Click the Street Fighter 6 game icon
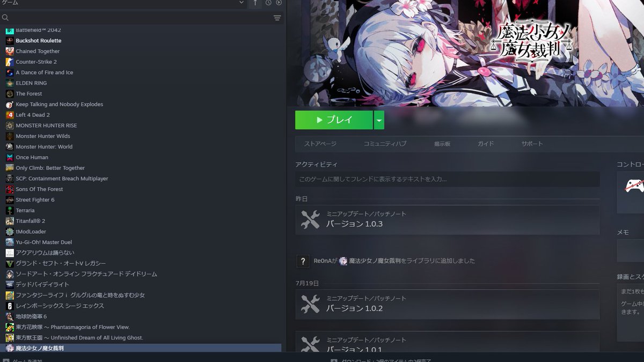 pos(10,200)
